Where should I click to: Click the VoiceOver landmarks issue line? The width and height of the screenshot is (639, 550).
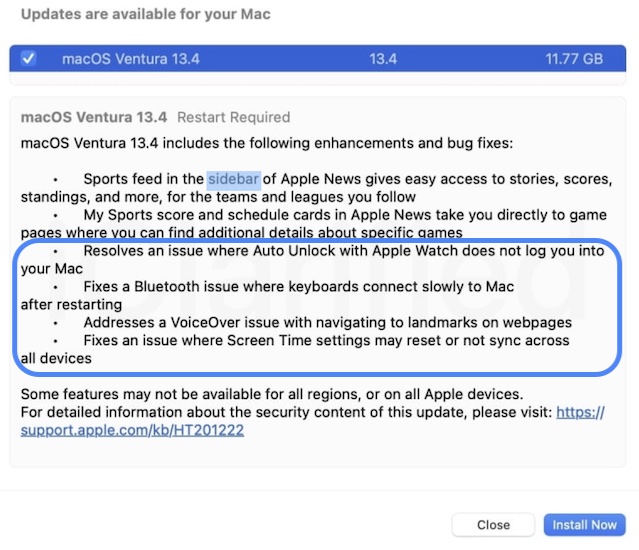(x=328, y=323)
